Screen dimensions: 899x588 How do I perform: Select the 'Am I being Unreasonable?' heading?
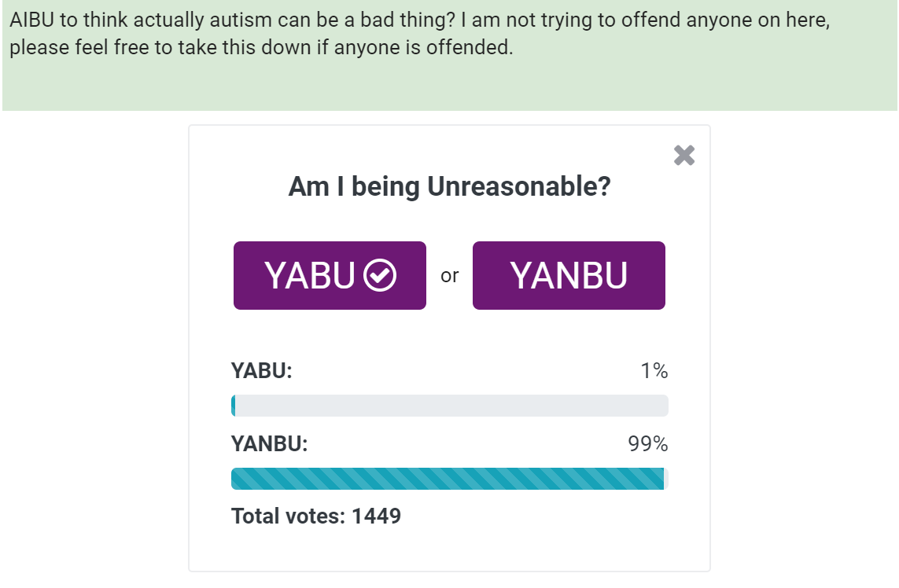point(450,187)
